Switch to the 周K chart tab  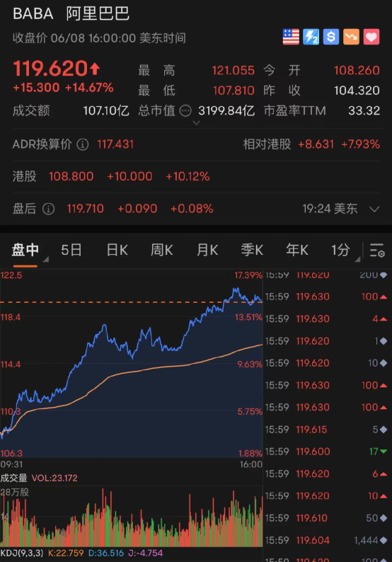pos(162,250)
